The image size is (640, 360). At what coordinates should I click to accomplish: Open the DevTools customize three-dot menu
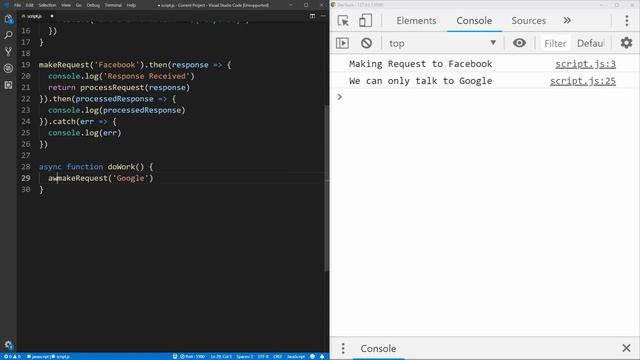[627, 20]
